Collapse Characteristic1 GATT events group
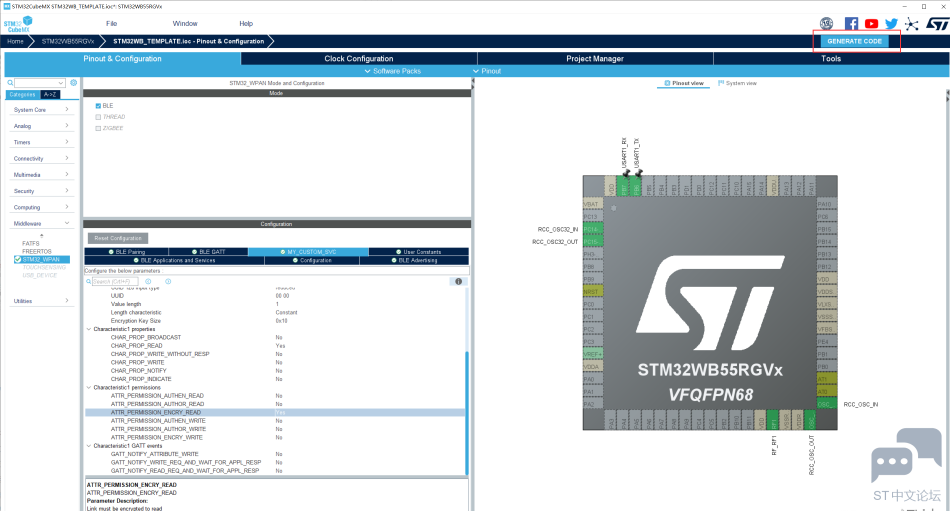Image resolution: width=950 pixels, height=511 pixels. 89,446
